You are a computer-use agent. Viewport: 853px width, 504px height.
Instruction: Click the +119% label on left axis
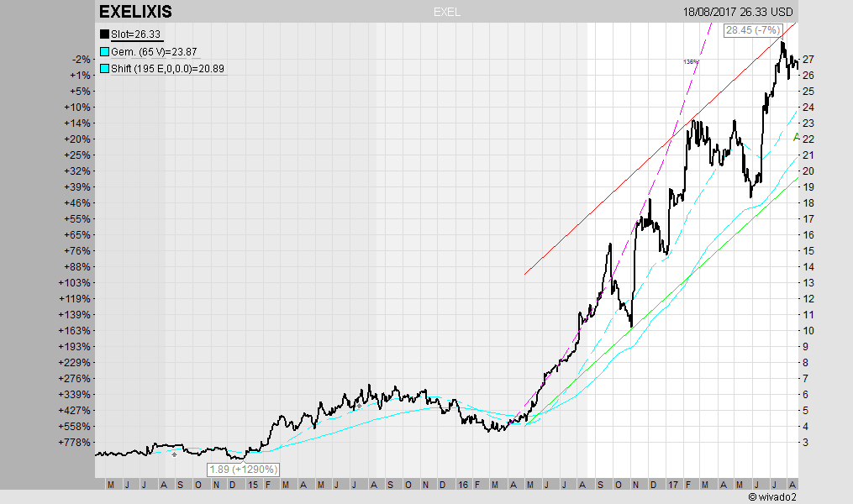[x=75, y=299]
